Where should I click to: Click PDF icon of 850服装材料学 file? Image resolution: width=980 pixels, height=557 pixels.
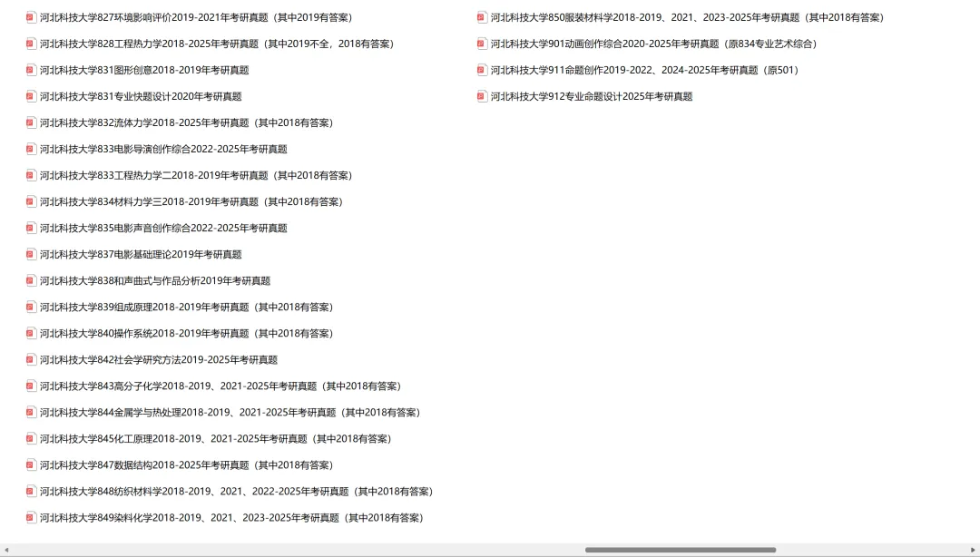[x=481, y=17]
